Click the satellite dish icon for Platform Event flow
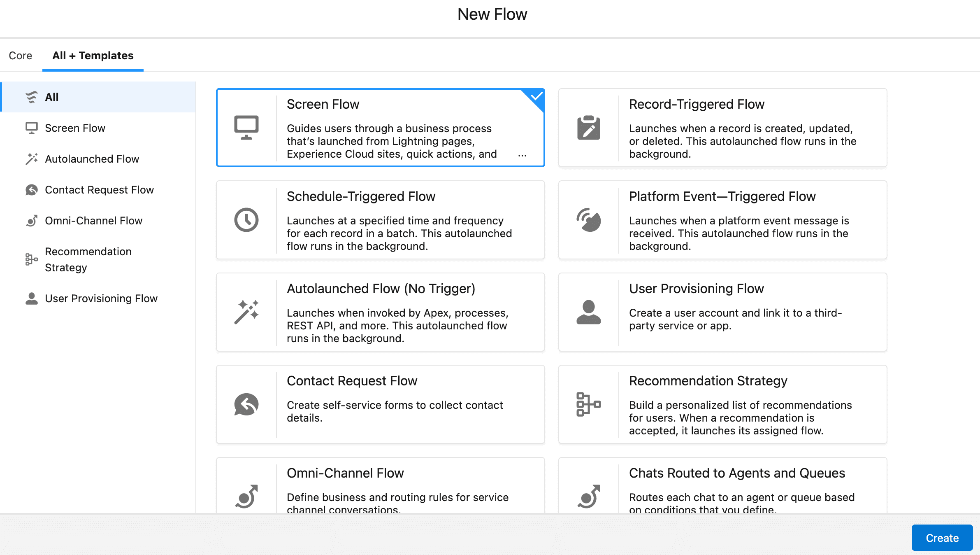The width and height of the screenshot is (980, 555). tap(589, 220)
